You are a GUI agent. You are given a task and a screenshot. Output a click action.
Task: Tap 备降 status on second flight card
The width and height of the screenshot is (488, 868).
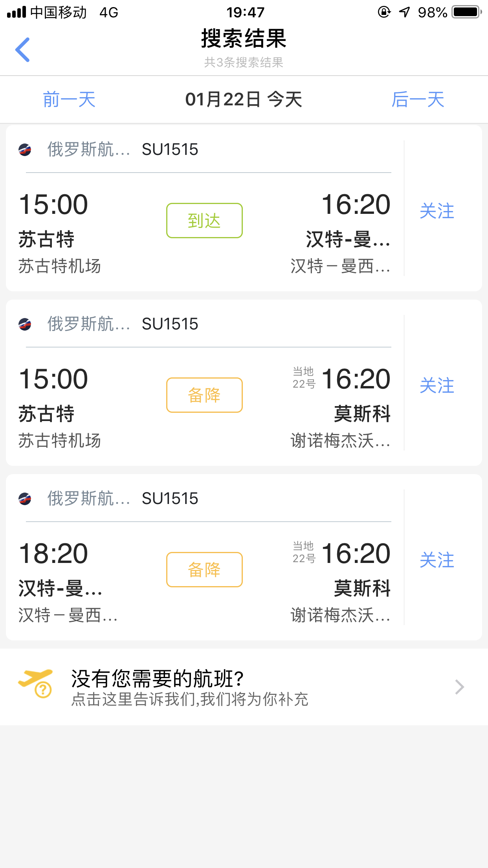point(204,395)
